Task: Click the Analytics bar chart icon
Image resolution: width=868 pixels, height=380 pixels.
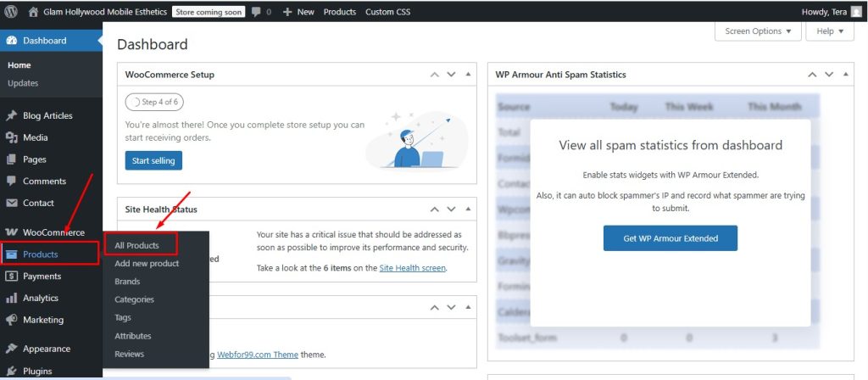Action: coord(11,298)
